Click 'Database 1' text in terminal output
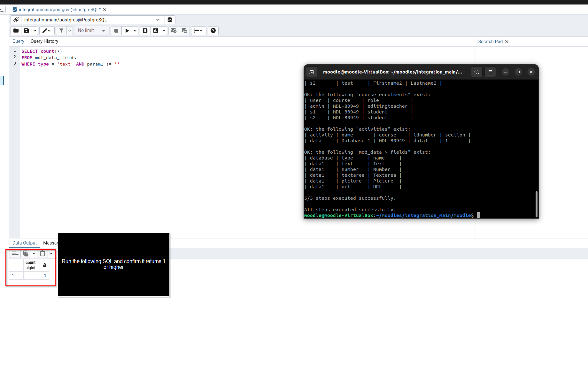This screenshot has width=588, height=381. coord(356,141)
